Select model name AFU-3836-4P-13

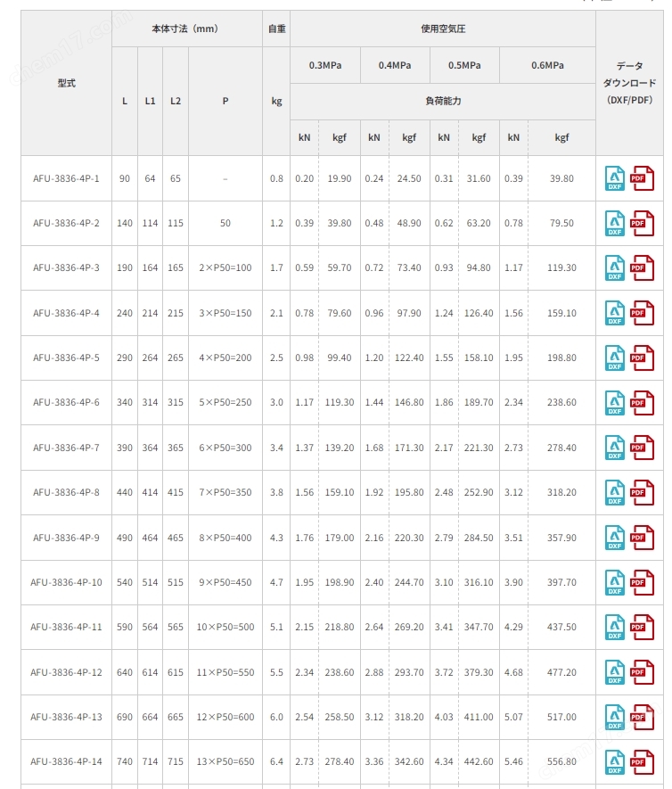point(66,717)
